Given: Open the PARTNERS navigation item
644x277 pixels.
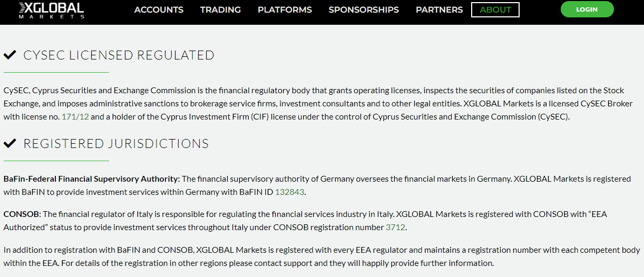Looking at the screenshot, I should [x=439, y=9].
